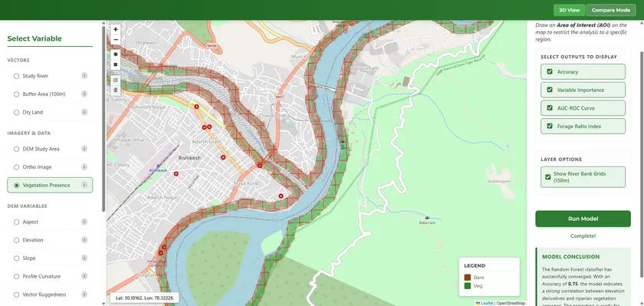Uncheck the Accuracy output checkbox
This screenshot has width=644, height=306.
coord(550,71)
